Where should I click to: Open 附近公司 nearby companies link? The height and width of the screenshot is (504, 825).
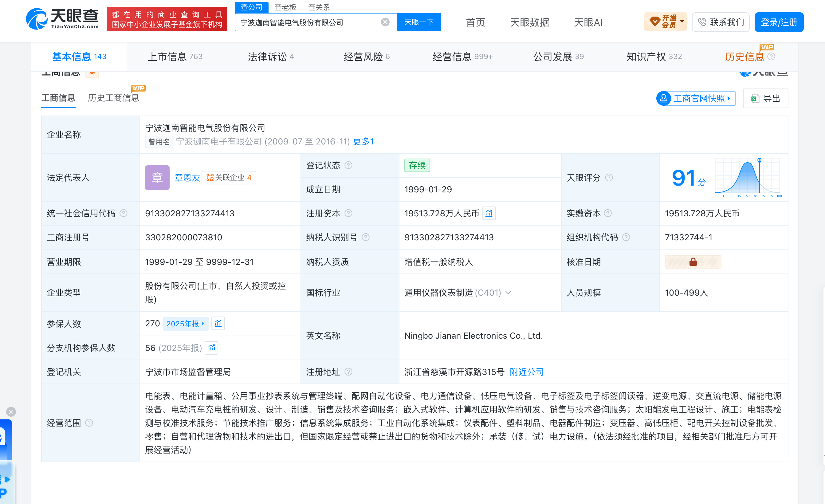(526, 372)
